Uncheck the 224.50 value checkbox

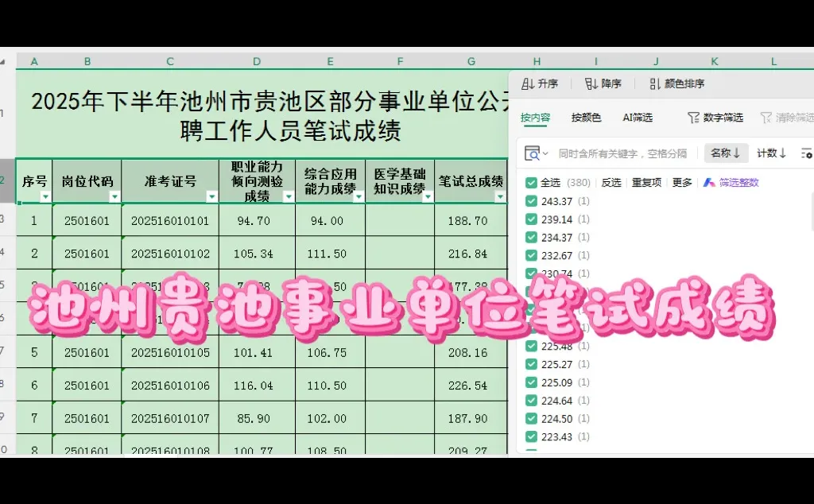pos(530,419)
